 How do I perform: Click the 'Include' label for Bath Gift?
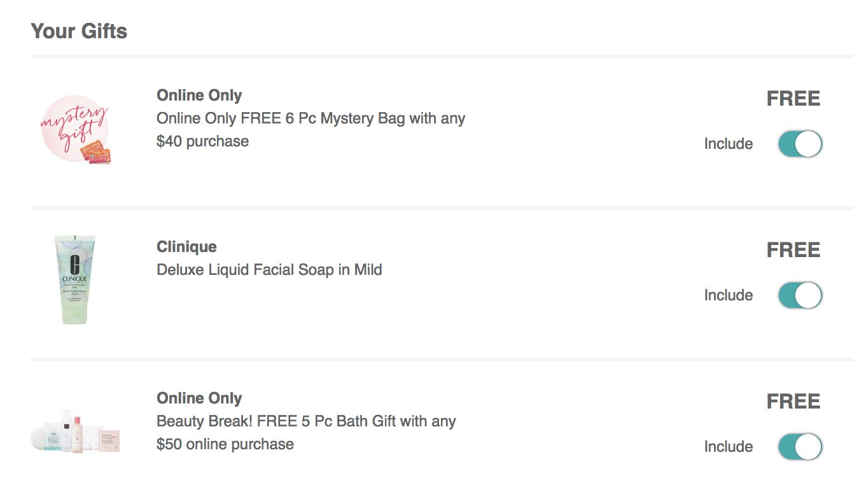click(729, 447)
